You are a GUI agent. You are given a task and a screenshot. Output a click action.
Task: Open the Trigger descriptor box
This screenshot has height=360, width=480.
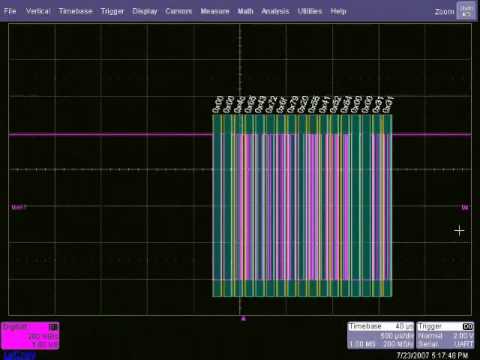click(x=445, y=335)
